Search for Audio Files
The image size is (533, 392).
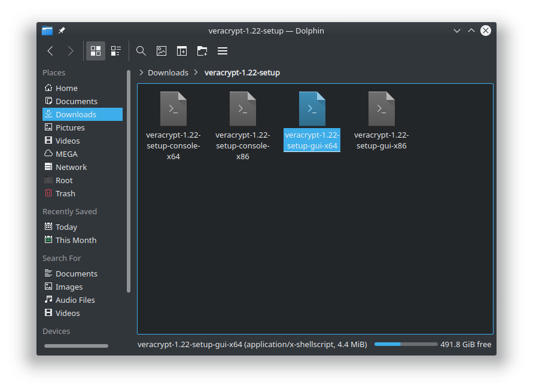pos(83,300)
